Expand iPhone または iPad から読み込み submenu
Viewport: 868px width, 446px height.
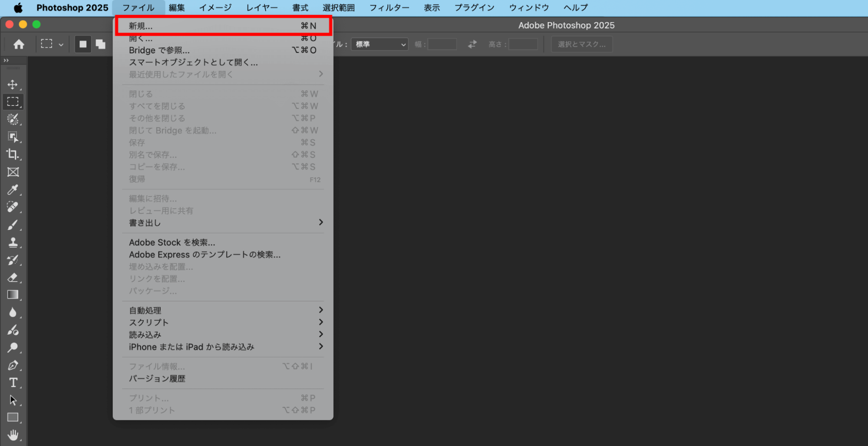click(x=223, y=347)
